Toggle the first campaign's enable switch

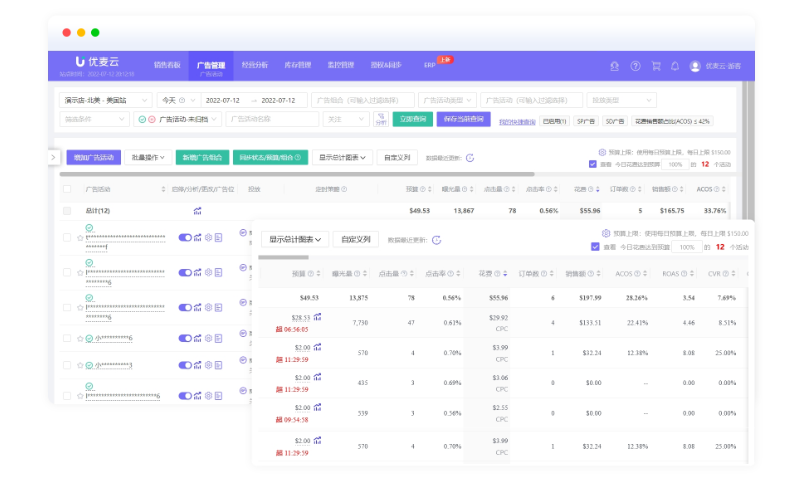point(185,238)
